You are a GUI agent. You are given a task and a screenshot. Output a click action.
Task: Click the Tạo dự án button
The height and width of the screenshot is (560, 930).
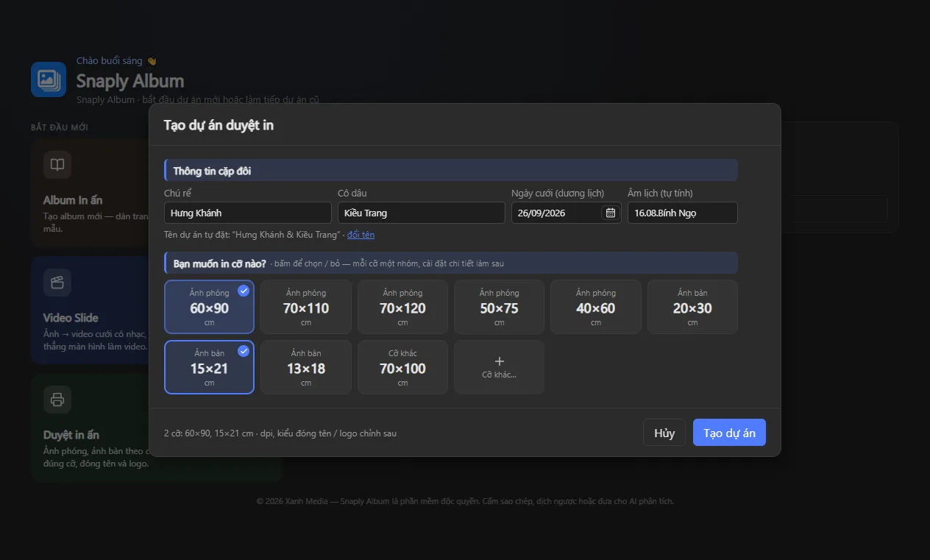coord(729,433)
